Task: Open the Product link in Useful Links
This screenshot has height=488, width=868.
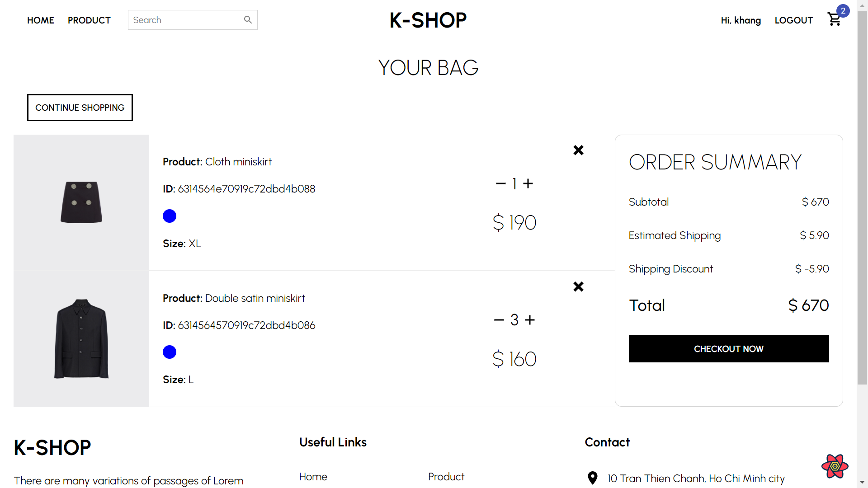Action: 446,476
